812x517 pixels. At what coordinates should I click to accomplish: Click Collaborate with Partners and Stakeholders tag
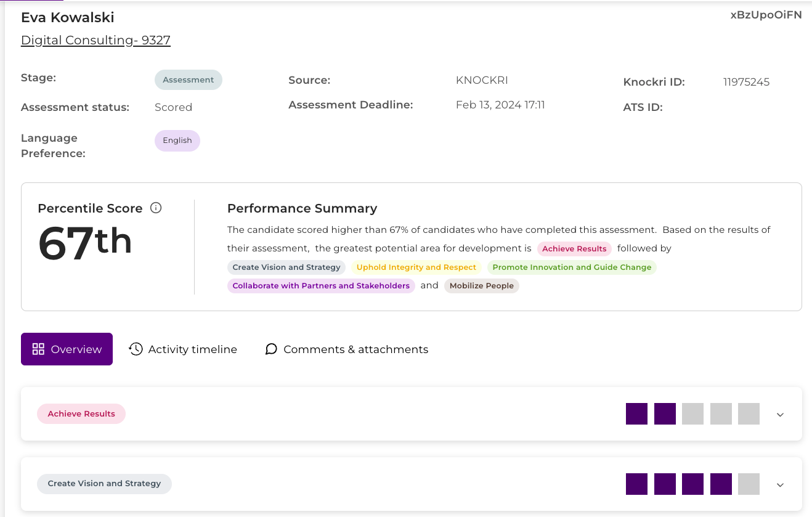pos(321,286)
